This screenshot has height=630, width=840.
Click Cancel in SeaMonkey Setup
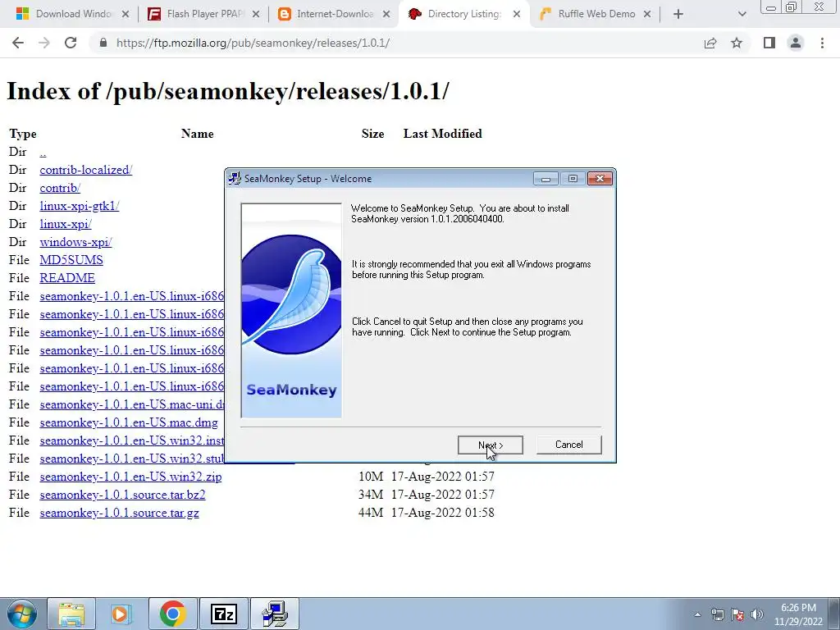[569, 445]
